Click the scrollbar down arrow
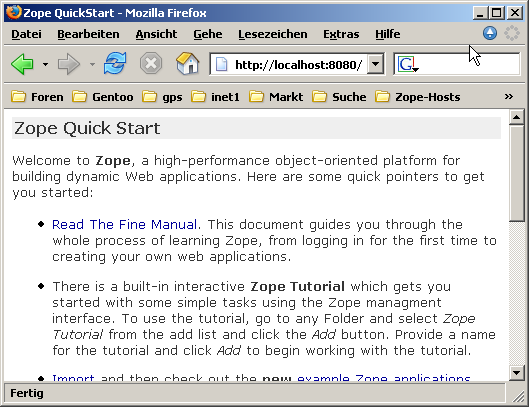The image size is (529, 407). click(517, 373)
